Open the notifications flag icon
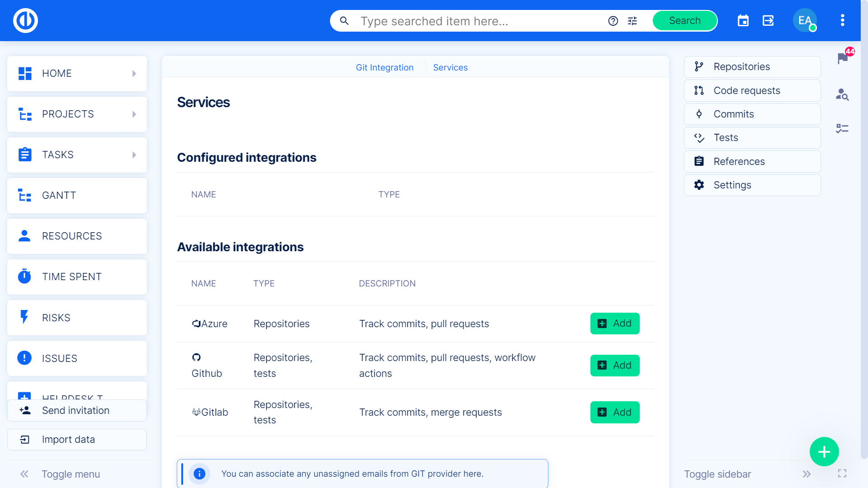This screenshot has width=868, height=488. (x=843, y=58)
